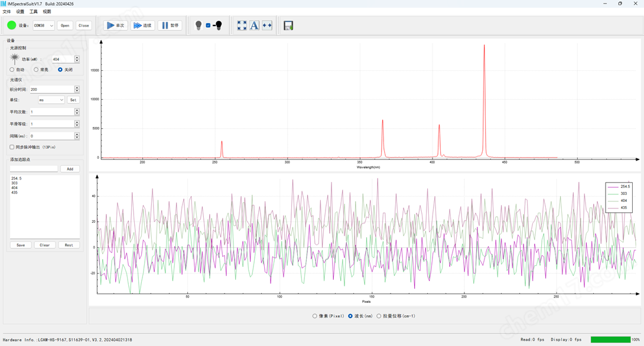Click the 积分时间 integration time field
Image resolution: width=644 pixels, height=346 pixels.
(52, 89)
